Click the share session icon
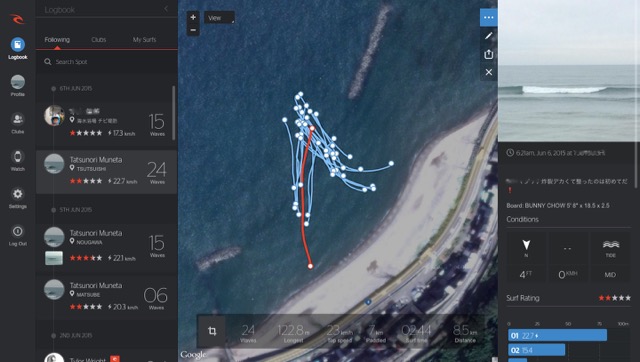This screenshot has height=362, width=640. [489, 54]
